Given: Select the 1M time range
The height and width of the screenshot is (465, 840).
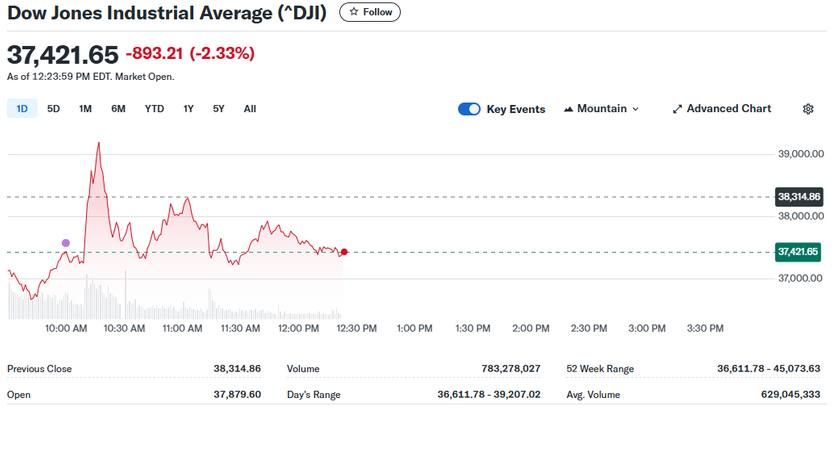Looking at the screenshot, I should 85,109.
